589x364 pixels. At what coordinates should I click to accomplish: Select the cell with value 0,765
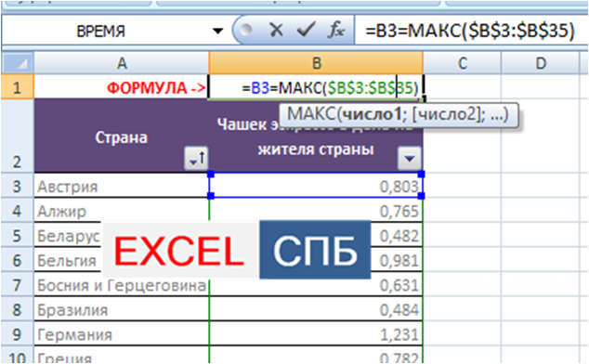tap(316, 211)
